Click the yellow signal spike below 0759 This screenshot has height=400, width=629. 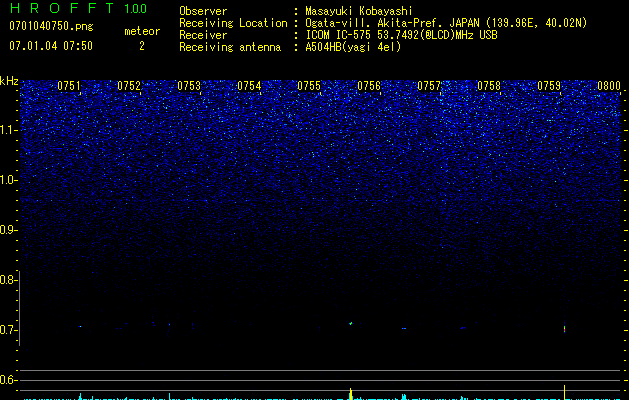tap(564, 392)
